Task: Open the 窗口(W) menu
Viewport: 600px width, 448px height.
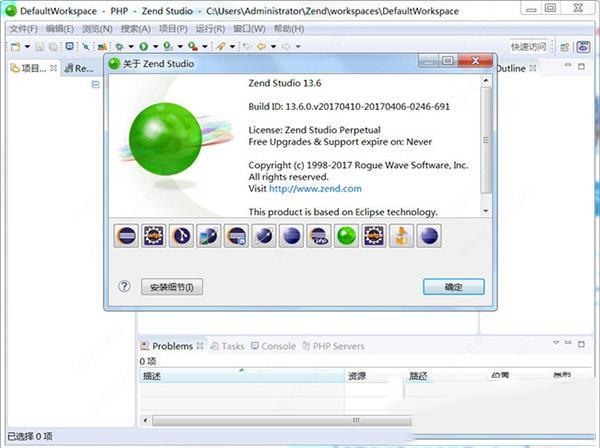Action: coord(249,29)
